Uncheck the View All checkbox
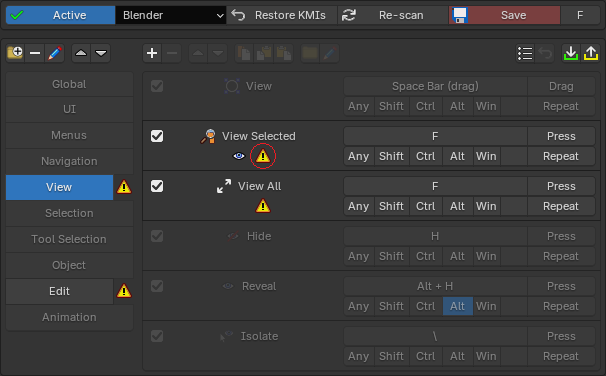 [x=157, y=186]
